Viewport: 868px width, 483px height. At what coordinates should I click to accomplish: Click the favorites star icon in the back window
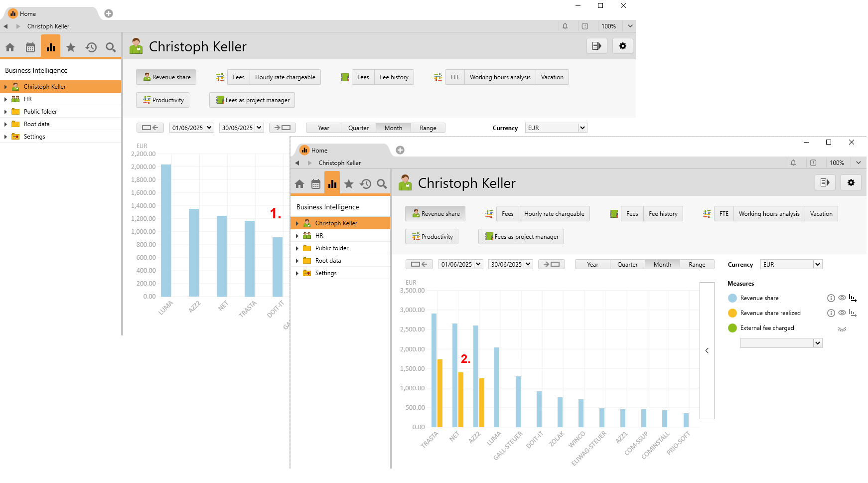tap(71, 47)
